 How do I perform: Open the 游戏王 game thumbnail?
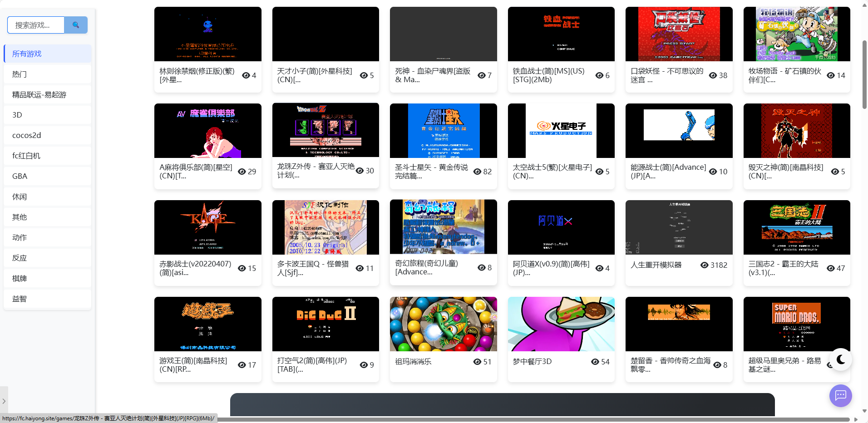point(208,324)
